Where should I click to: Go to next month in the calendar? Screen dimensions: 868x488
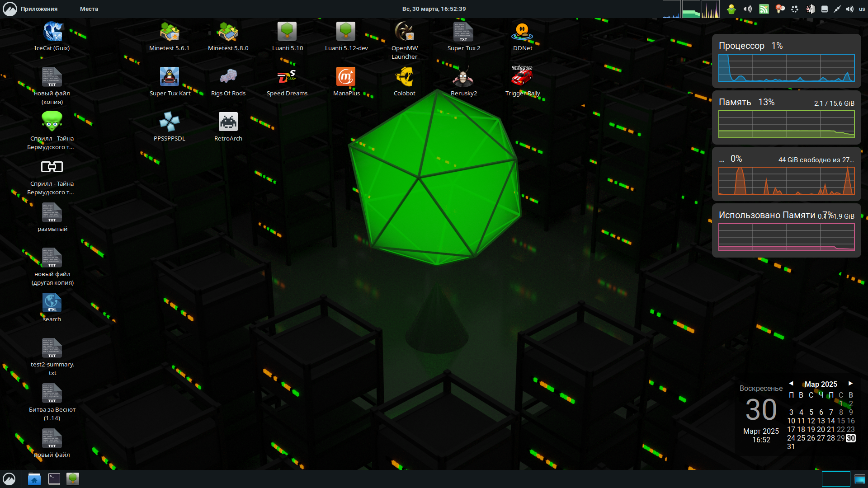(x=850, y=383)
